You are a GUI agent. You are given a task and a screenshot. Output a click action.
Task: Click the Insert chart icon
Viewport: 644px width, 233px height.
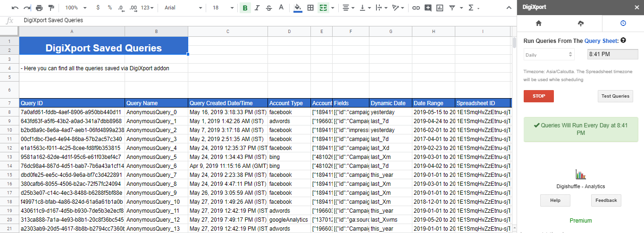point(440,8)
